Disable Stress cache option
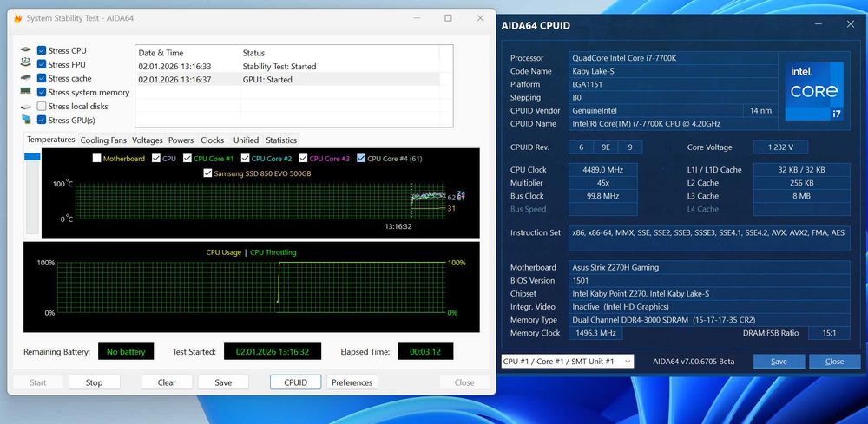This screenshot has height=424, width=868. coord(42,78)
